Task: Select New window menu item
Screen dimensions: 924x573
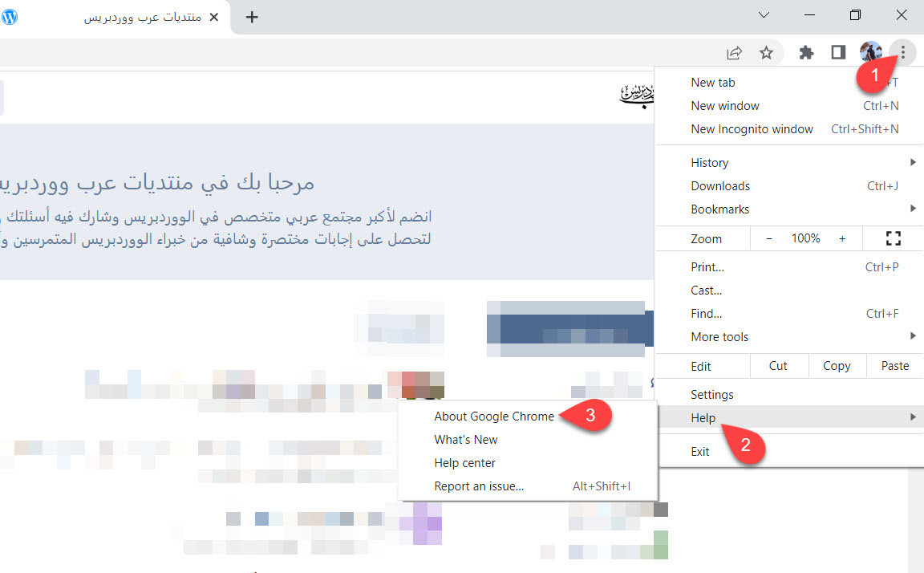Action: [789, 106]
